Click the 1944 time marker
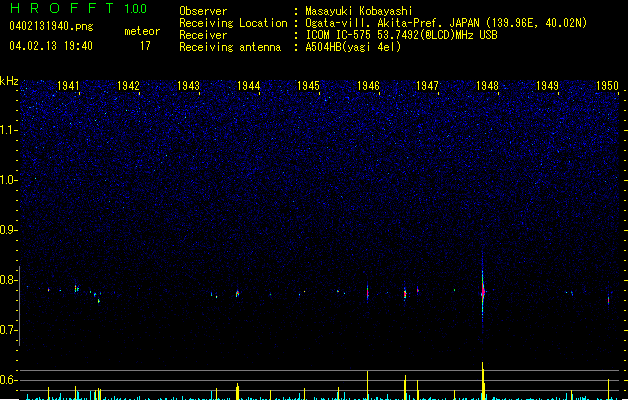Viewport: 629px width, 400px height. (248, 85)
